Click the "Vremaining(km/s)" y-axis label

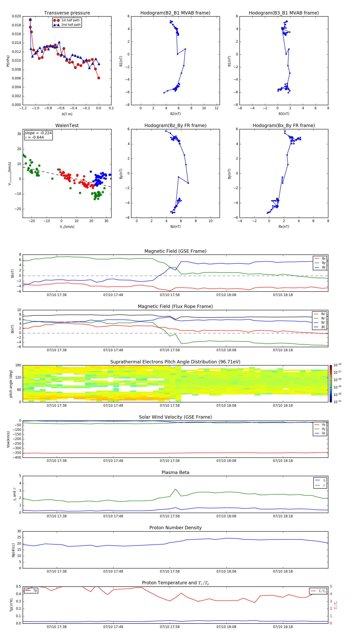[x=10, y=174]
